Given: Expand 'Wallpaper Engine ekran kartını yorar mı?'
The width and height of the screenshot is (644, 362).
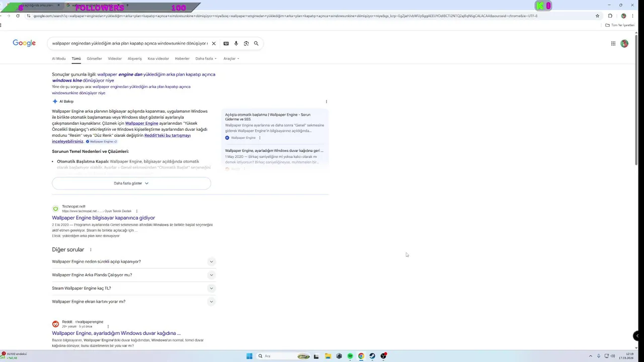Looking at the screenshot, I should click(x=134, y=302).
